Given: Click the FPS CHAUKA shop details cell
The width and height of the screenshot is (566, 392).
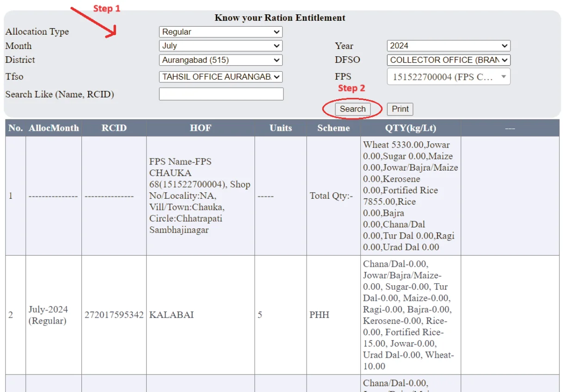Looking at the screenshot, I should (200, 196).
